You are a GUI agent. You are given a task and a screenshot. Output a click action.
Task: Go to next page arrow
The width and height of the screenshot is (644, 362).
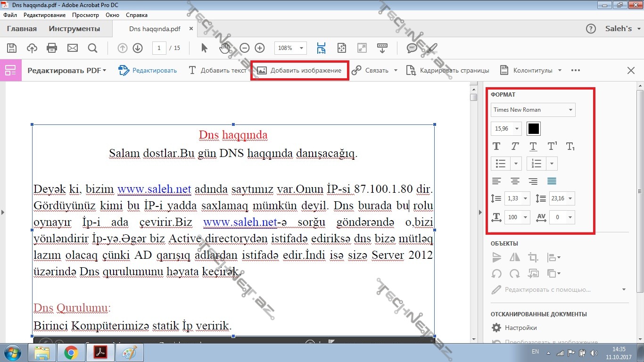coord(138,48)
